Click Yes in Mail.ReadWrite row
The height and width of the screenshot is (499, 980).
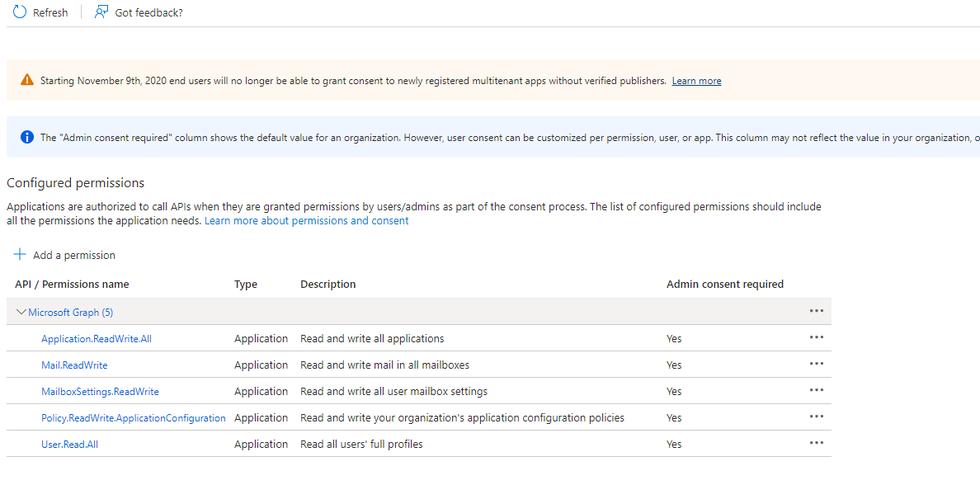pyautogui.click(x=674, y=365)
